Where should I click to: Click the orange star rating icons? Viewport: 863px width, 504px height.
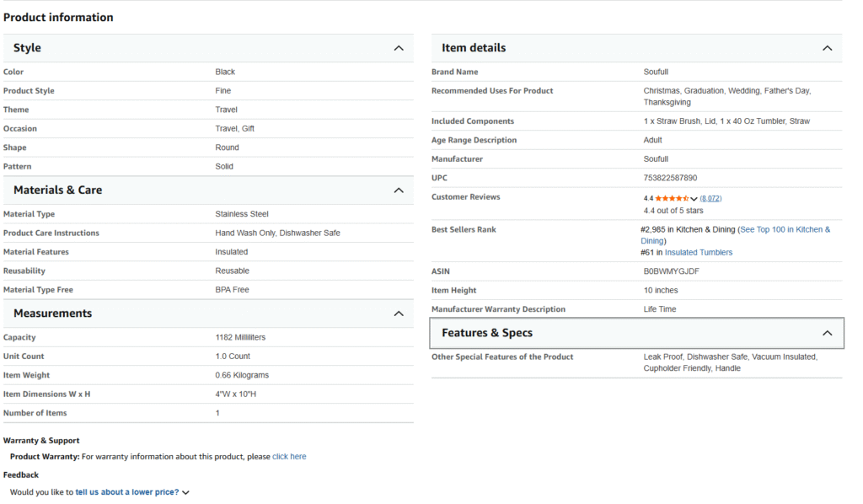(x=672, y=198)
